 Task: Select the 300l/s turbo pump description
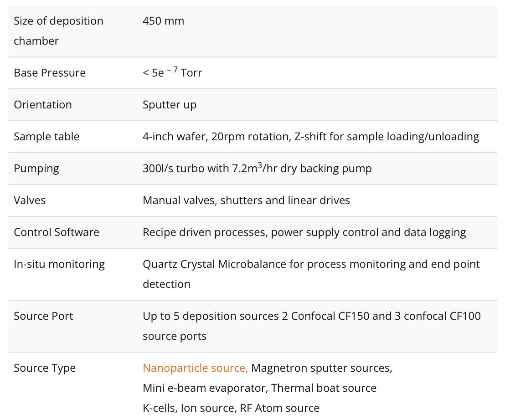[257, 169]
